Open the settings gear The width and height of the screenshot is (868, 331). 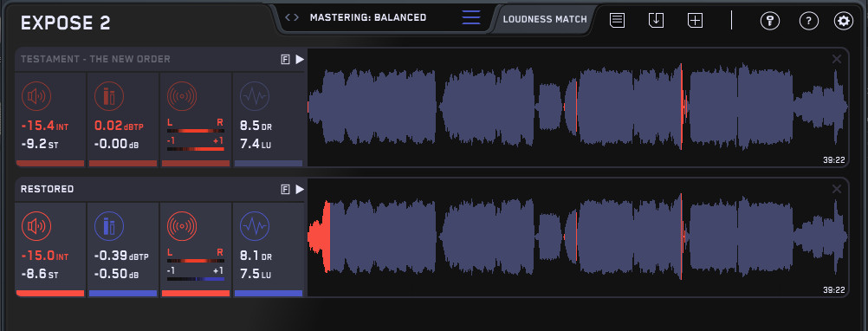[844, 21]
